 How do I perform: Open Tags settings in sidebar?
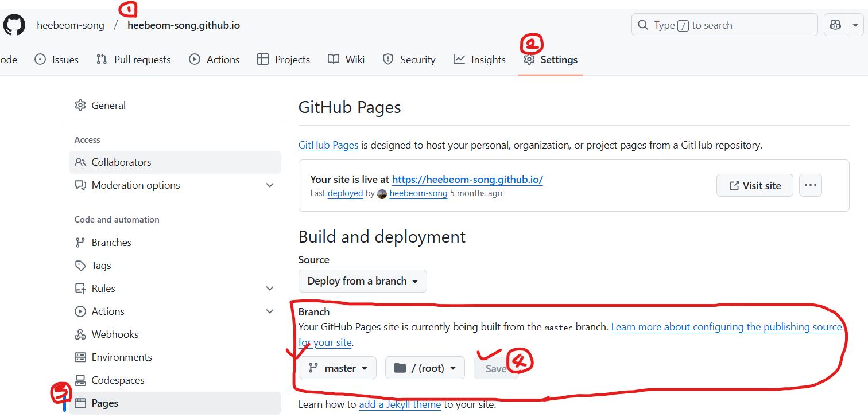[x=175, y=266]
